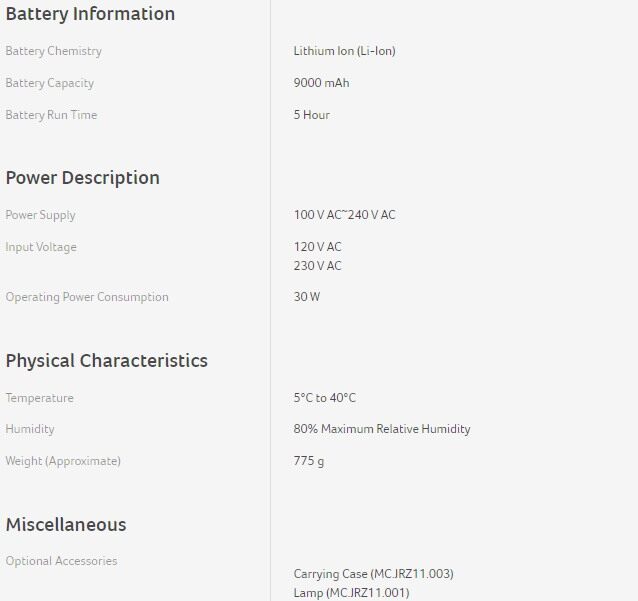638x601 pixels.
Task: Click the 5°C to 40°C temperature value
Action: point(324,398)
